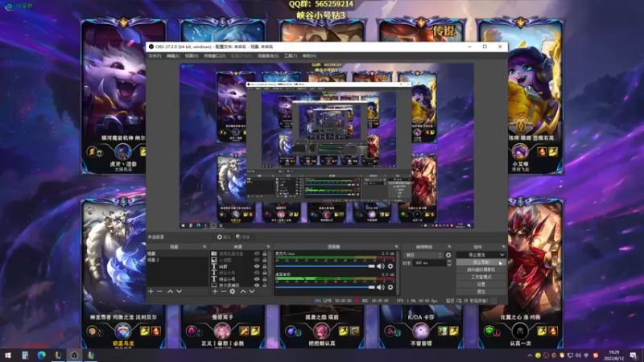Image resolution: width=644 pixels, height=362 pixels.
Task: Mute the desktop audio speaker icon
Action: 381,287
